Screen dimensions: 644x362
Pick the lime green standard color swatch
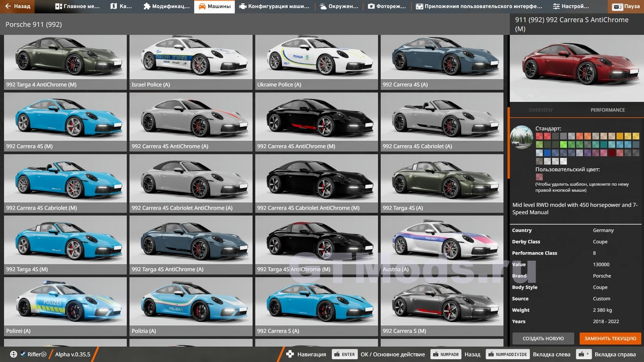click(563, 144)
